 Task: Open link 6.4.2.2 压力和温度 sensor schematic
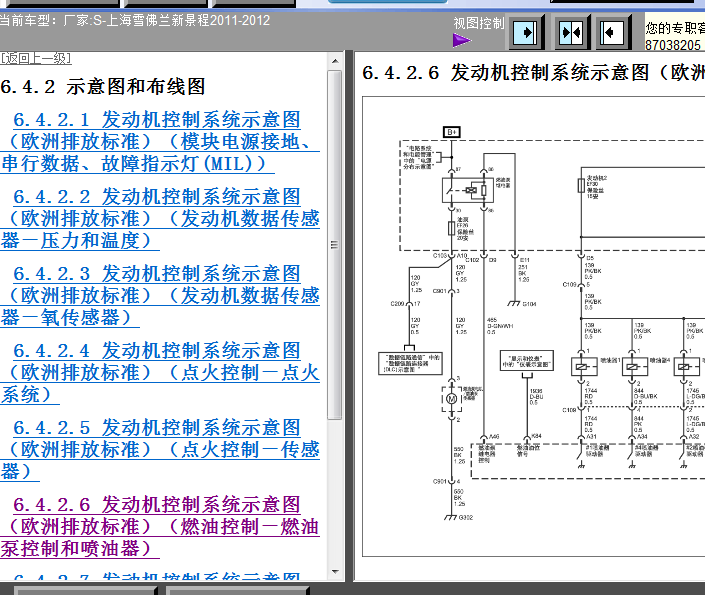pyautogui.click(x=160, y=219)
